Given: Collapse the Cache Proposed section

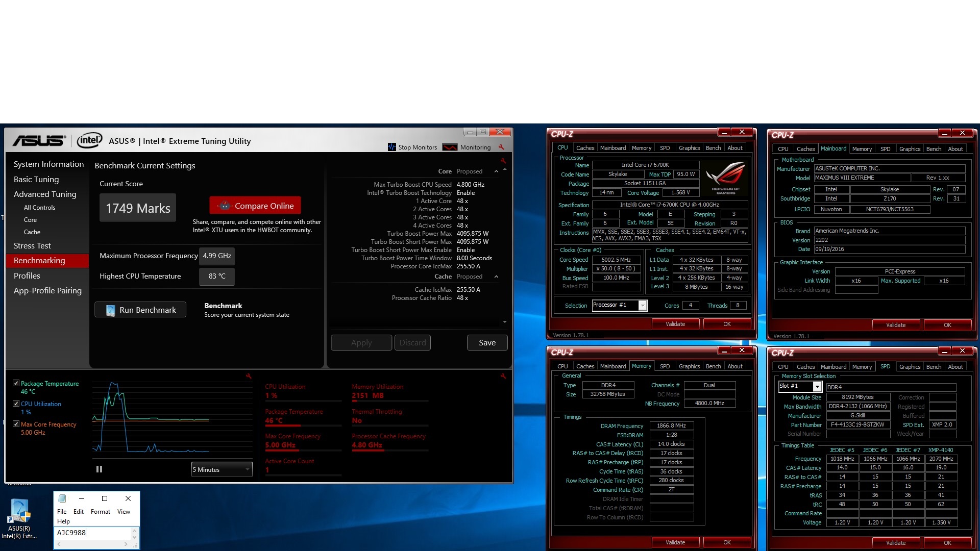Looking at the screenshot, I should point(496,277).
